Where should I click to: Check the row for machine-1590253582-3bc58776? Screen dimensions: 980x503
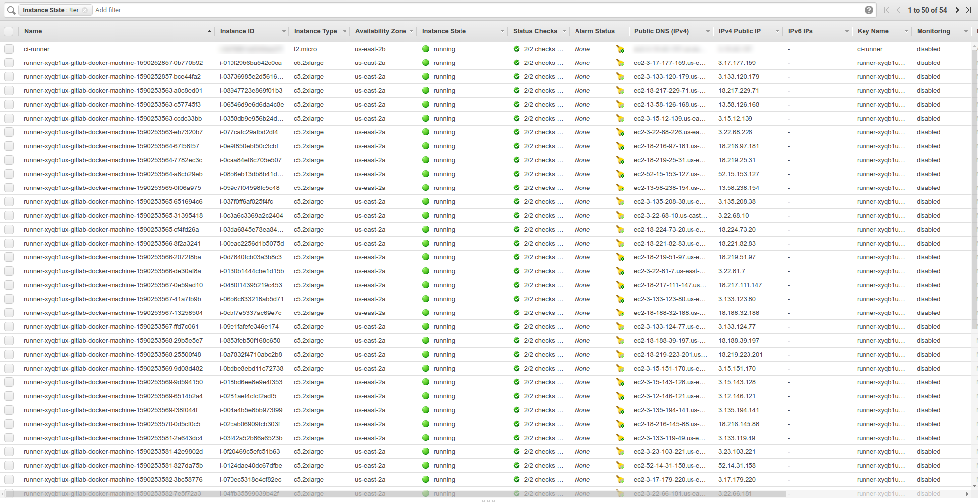[9, 480]
